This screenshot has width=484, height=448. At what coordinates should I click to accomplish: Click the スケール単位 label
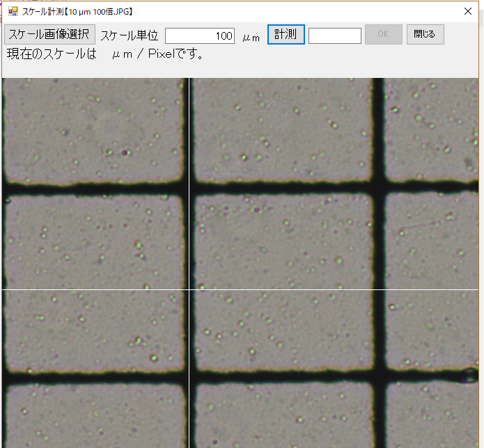click(130, 35)
